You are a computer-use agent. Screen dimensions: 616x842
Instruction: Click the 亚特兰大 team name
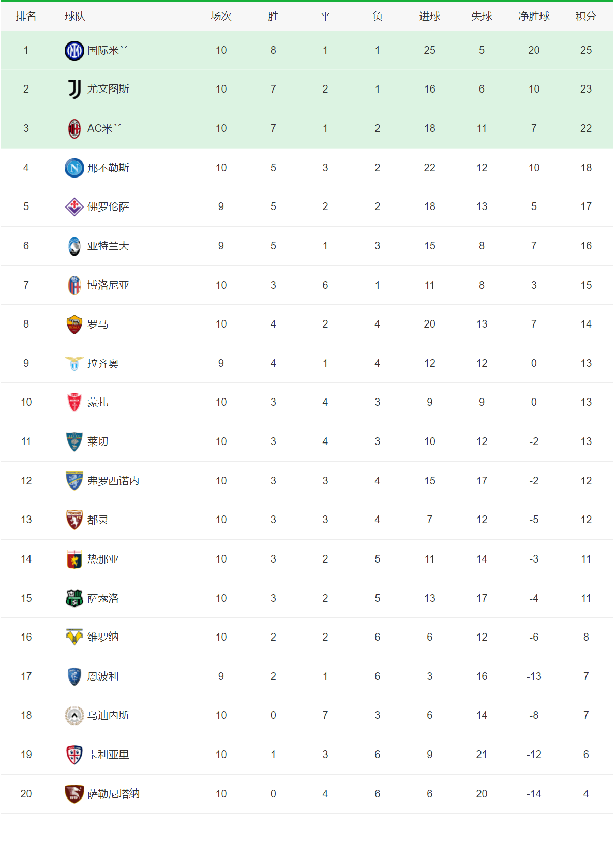click(108, 246)
